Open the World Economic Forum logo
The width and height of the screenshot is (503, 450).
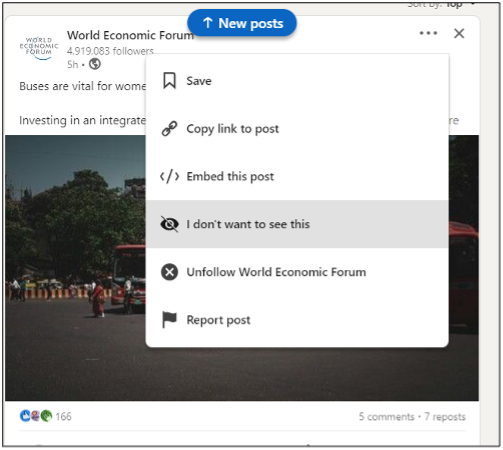point(39,48)
